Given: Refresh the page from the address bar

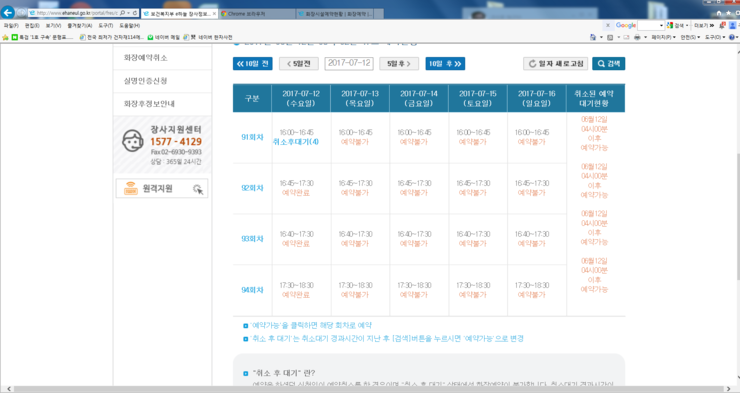Looking at the screenshot, I should click(x=135, y=13).
